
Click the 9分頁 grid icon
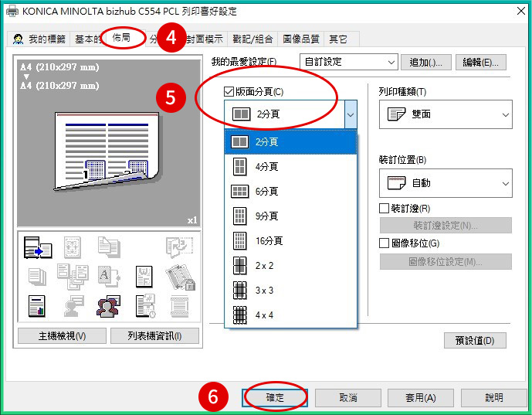pyautogui.click(x=239, y=216)
